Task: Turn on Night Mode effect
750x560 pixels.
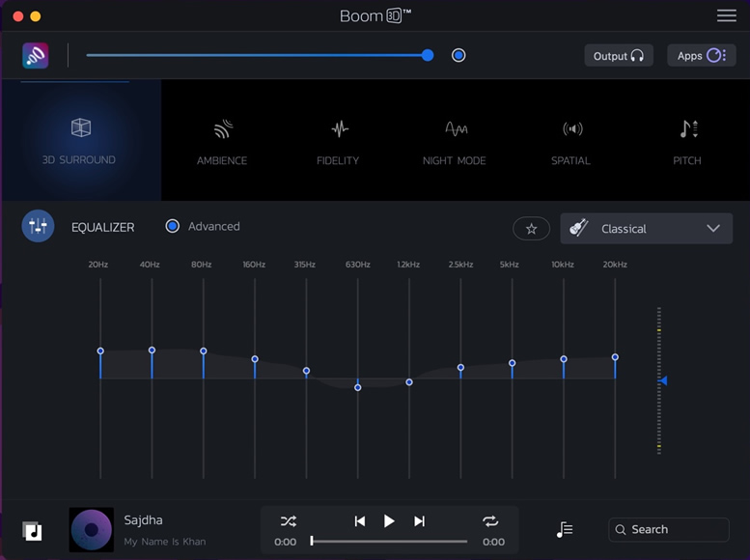Action: [455, 142]
